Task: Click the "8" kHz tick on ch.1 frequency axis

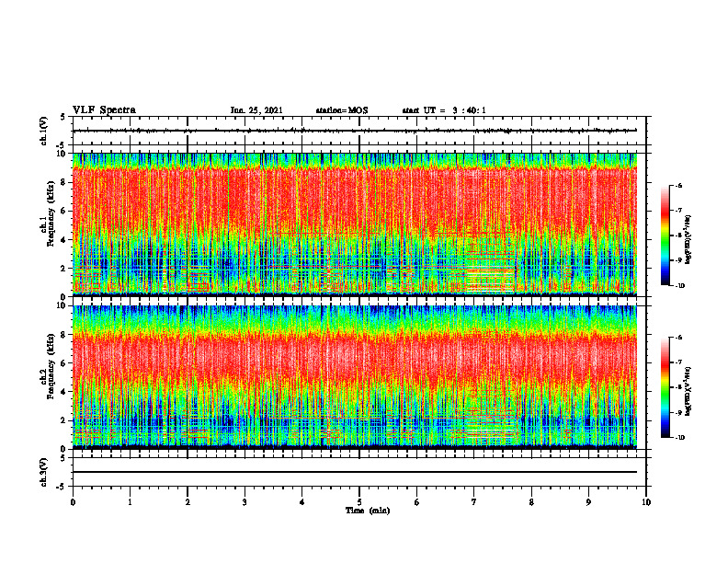Action: coord(63,182)
